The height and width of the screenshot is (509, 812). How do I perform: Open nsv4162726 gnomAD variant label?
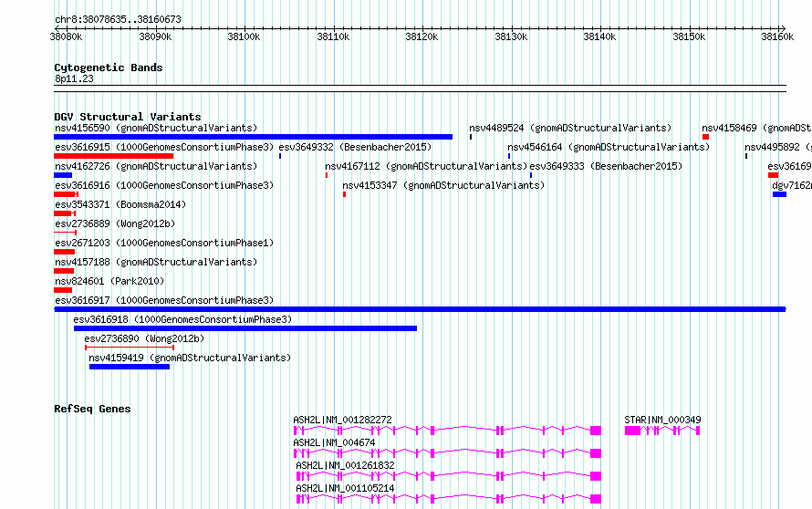click(156, 166)
